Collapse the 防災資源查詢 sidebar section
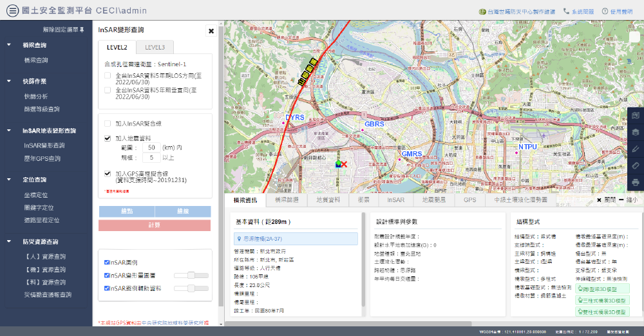This screenshot has width=644, height=336. [x=9, y=241]
